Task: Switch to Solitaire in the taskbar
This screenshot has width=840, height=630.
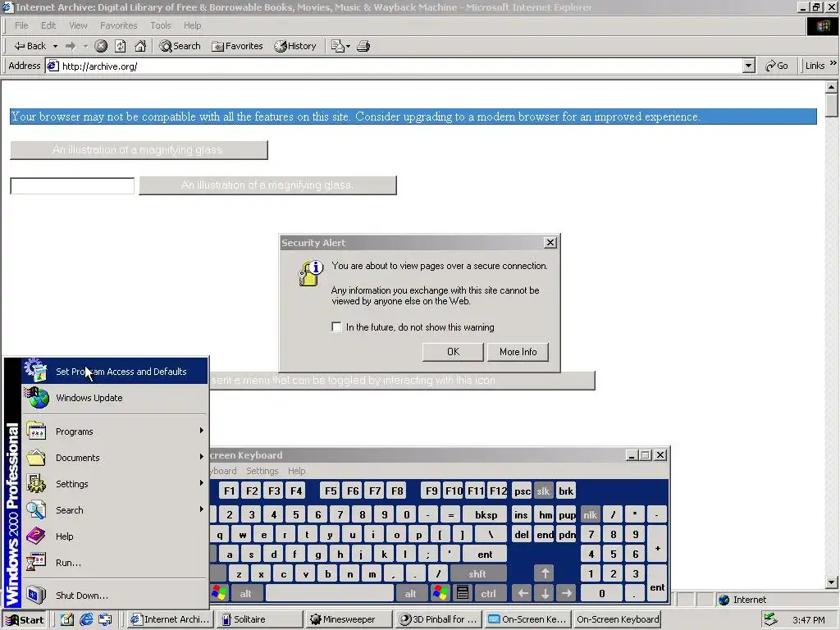Action: pyautogui.click(x=259, y=619)
